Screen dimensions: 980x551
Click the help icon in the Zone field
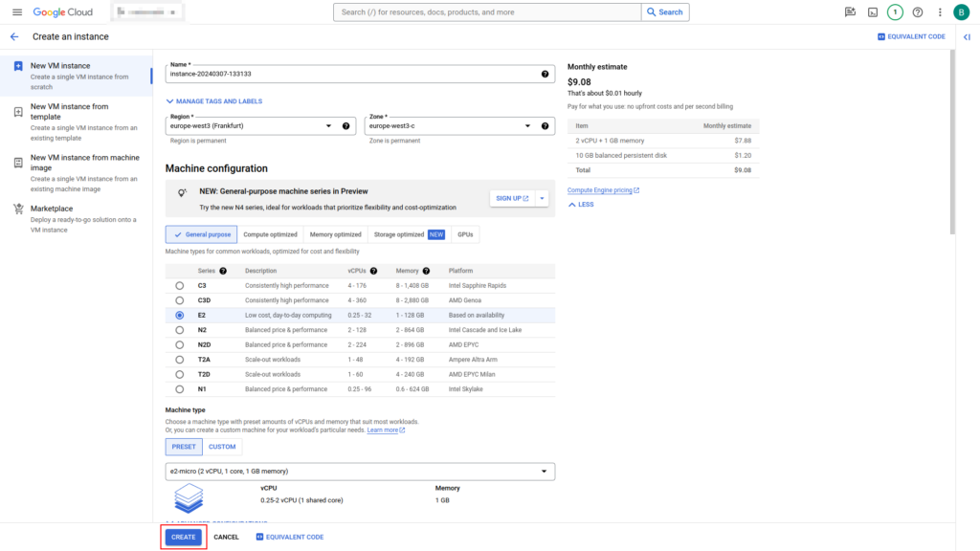tap(545, 125)
